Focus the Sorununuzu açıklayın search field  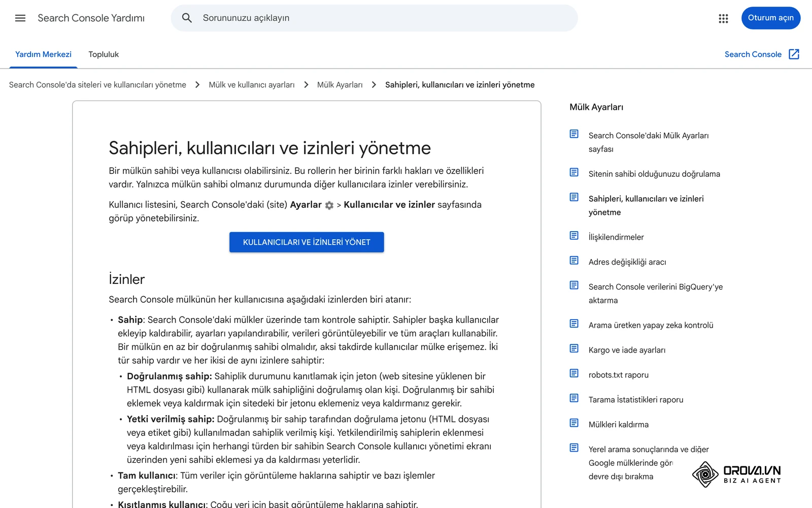[x=374, y=18]
